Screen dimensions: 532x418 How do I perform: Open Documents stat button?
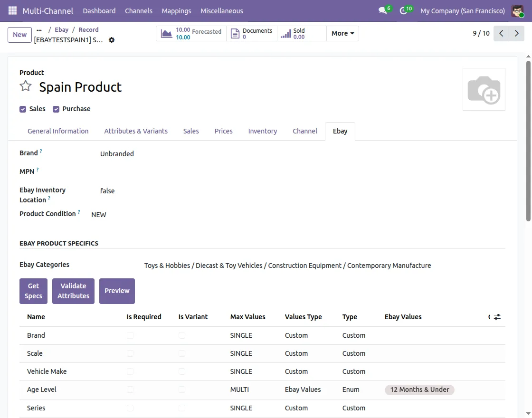pyautogui.click(x=252, y=34)
